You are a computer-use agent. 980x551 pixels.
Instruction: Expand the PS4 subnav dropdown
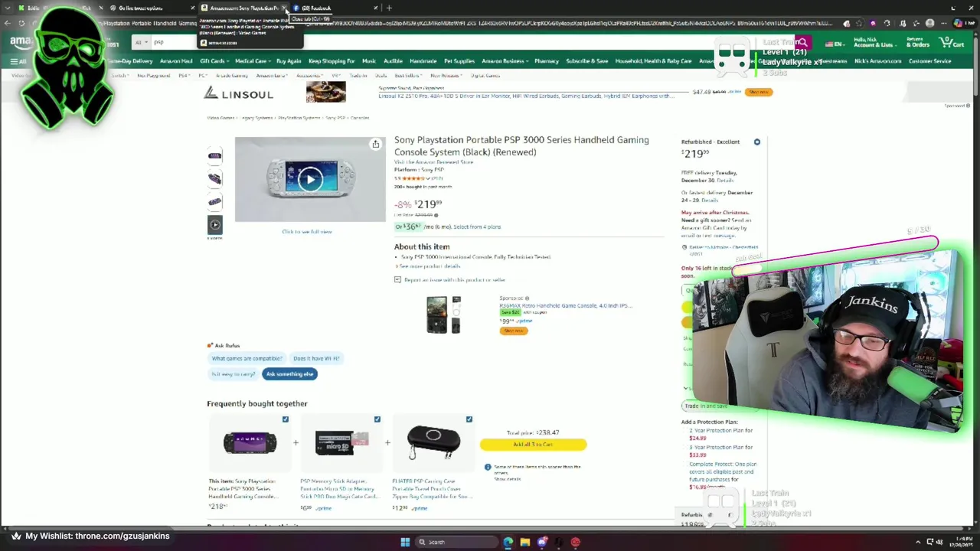184,76
